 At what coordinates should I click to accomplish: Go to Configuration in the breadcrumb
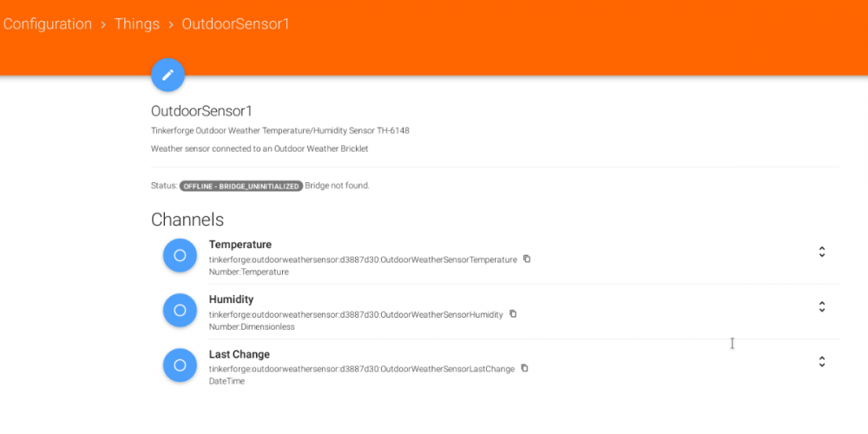click(47, 24)
